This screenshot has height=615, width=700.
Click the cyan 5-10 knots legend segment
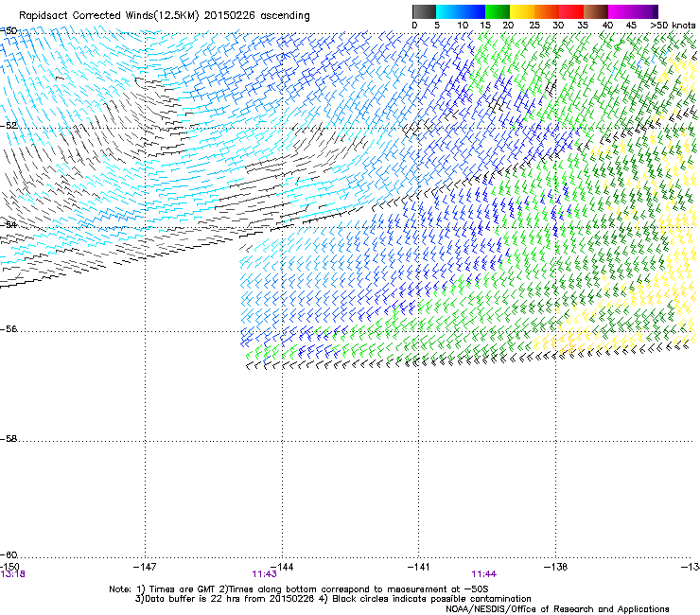448,11
